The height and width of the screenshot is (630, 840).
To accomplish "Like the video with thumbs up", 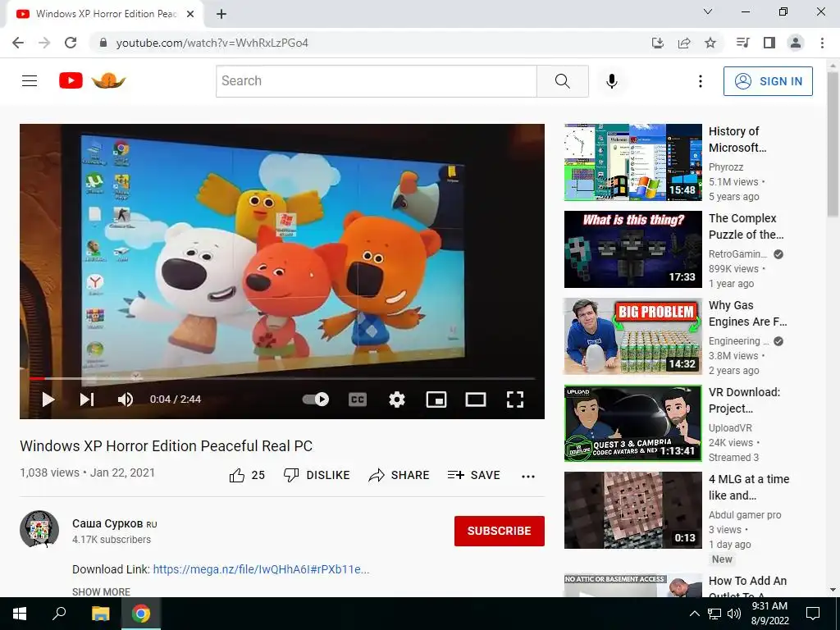I will 247,475.
